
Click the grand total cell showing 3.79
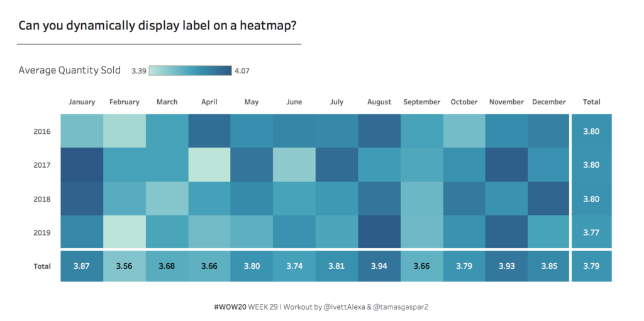[591, 266]
